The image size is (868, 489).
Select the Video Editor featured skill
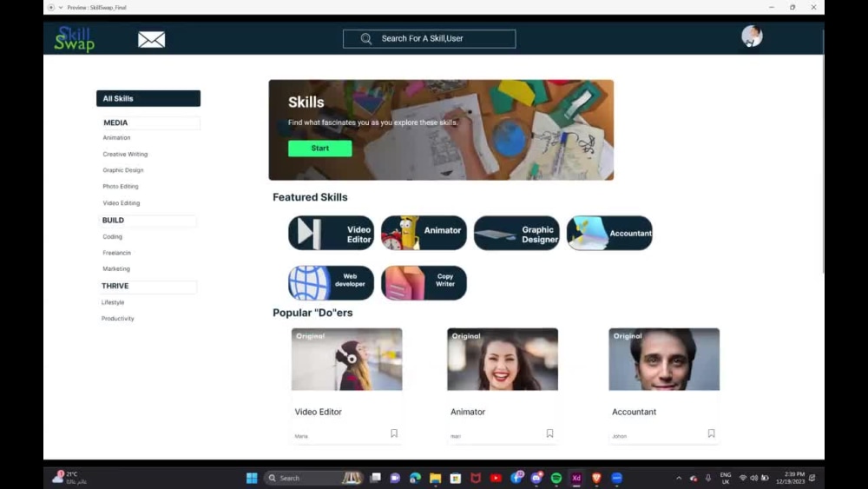331,233
